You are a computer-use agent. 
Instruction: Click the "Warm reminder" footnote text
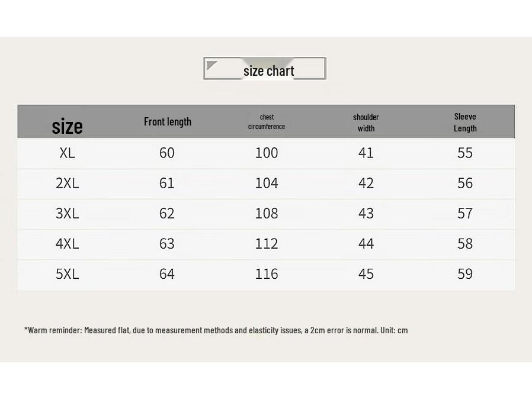216,330
